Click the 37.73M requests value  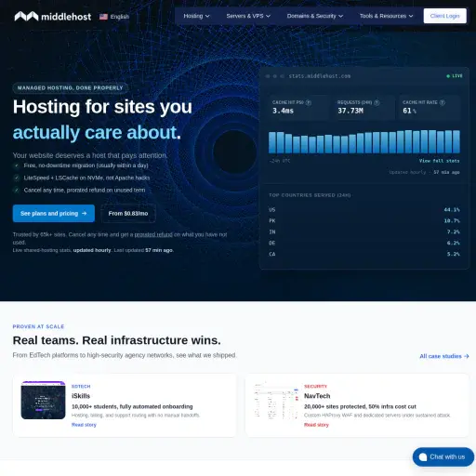(x=350, y=111)
